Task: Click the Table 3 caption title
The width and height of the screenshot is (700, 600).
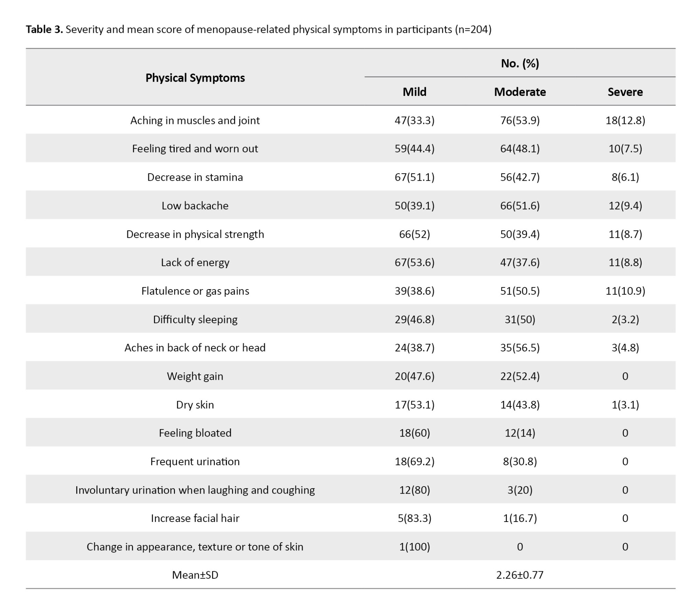Action: click(x=258, y=29)
